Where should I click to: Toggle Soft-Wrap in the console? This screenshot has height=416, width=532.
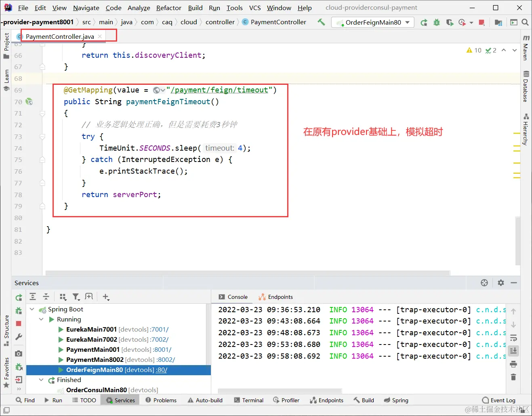(513, 338)
